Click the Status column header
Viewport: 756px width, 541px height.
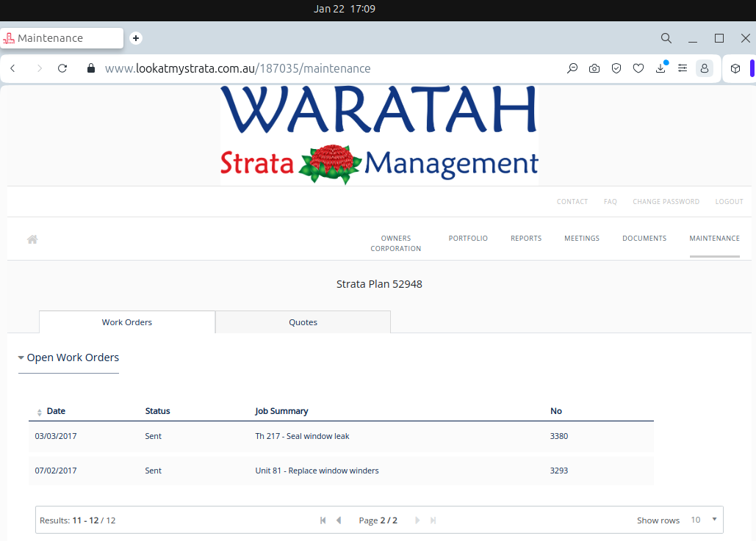click(x=158, y=411)
